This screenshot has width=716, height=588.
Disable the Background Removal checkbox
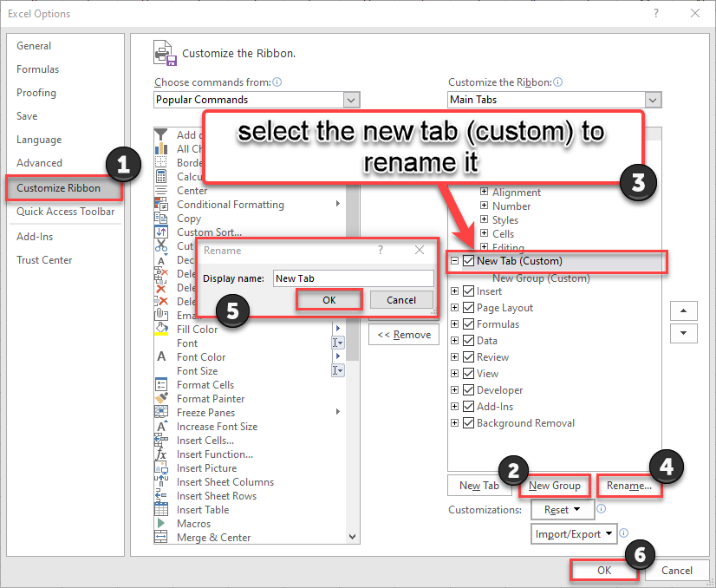coord(468,422)
